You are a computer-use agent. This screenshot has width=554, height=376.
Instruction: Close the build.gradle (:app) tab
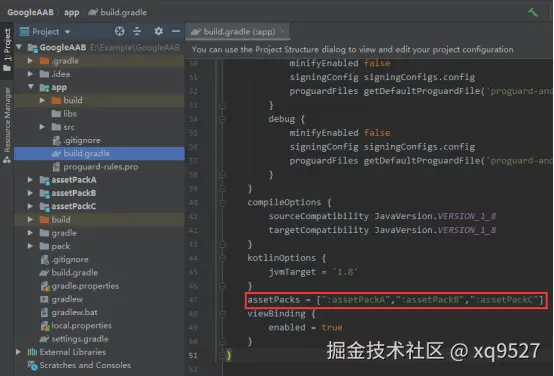(x=282, y=31)
